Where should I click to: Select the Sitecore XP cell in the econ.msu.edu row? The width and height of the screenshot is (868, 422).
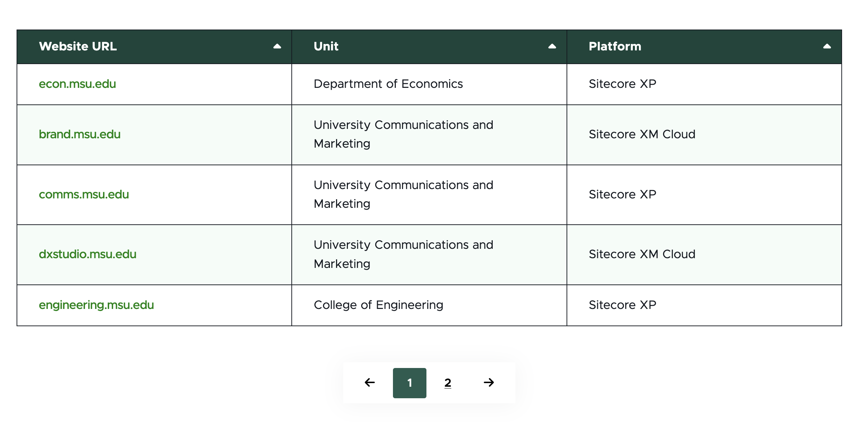pos(704,84)
